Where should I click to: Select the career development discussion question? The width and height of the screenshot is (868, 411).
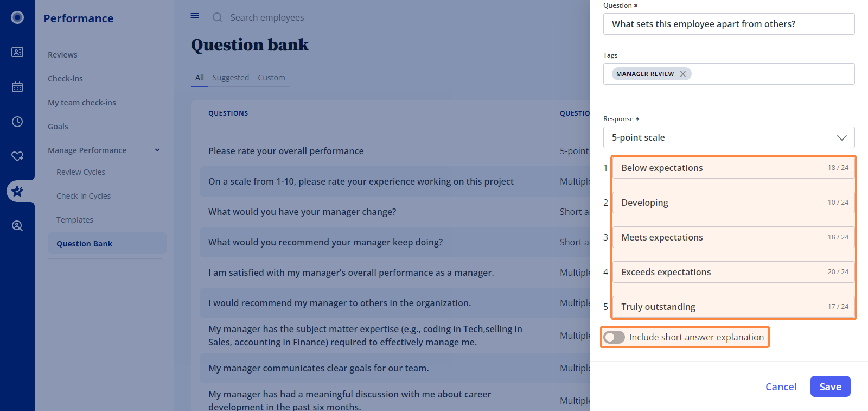pyautogui.click(x=349, y=400)
